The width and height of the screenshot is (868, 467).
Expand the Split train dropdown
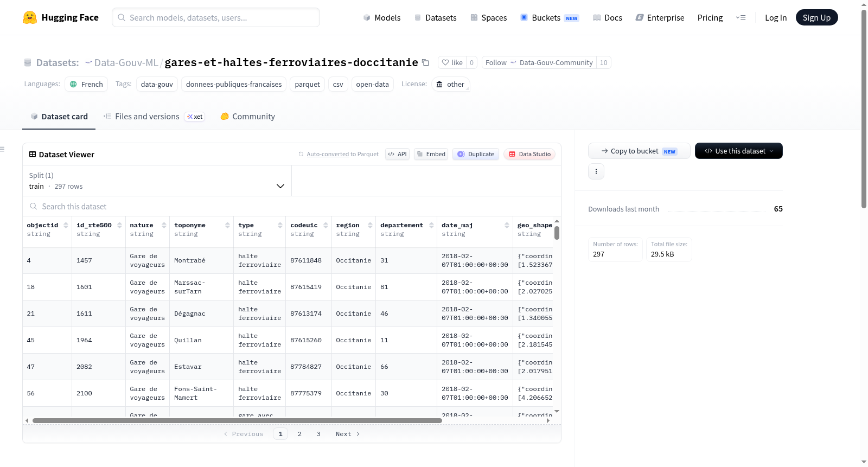coord(157,181)
